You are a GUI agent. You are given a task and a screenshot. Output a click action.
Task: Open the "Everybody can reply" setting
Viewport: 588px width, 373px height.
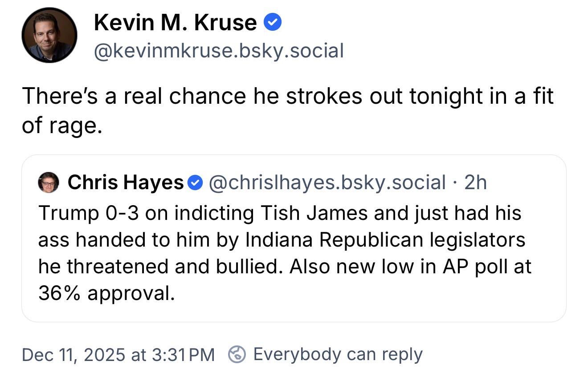(338, 355)
